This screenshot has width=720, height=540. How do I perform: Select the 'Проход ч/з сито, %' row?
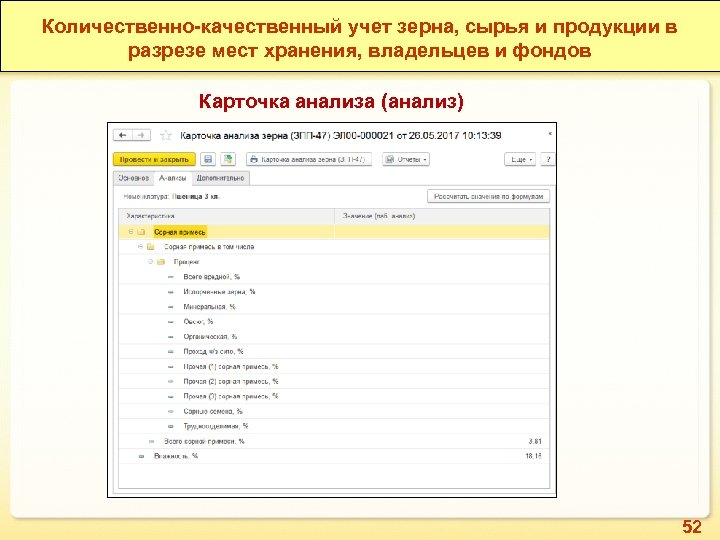(x=334, y=351)
